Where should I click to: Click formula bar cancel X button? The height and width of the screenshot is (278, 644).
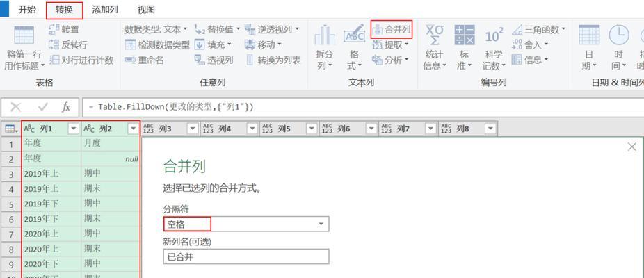tap(15, 107)
